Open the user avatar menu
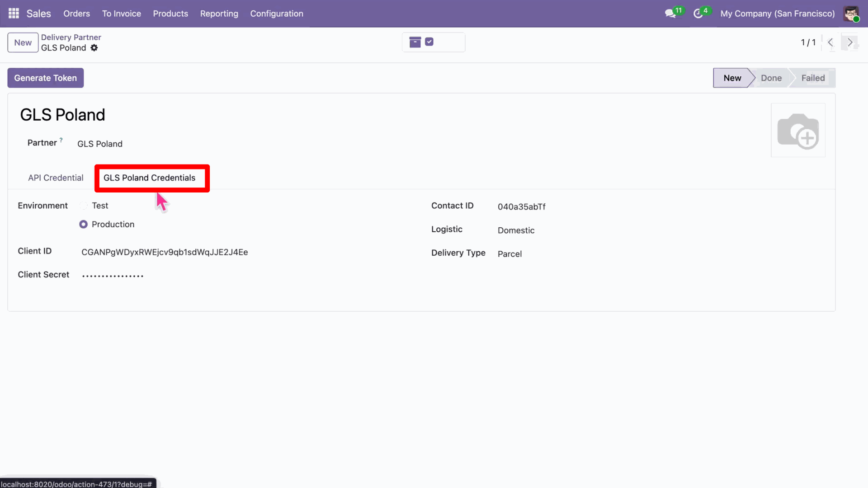 851,14
